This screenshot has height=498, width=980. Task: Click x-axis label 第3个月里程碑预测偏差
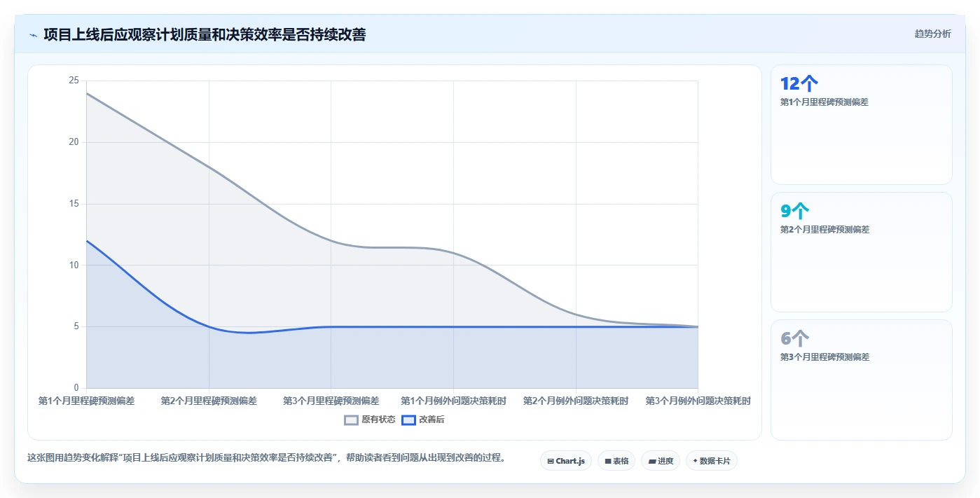pyautogui.click(x=331, y=401)
